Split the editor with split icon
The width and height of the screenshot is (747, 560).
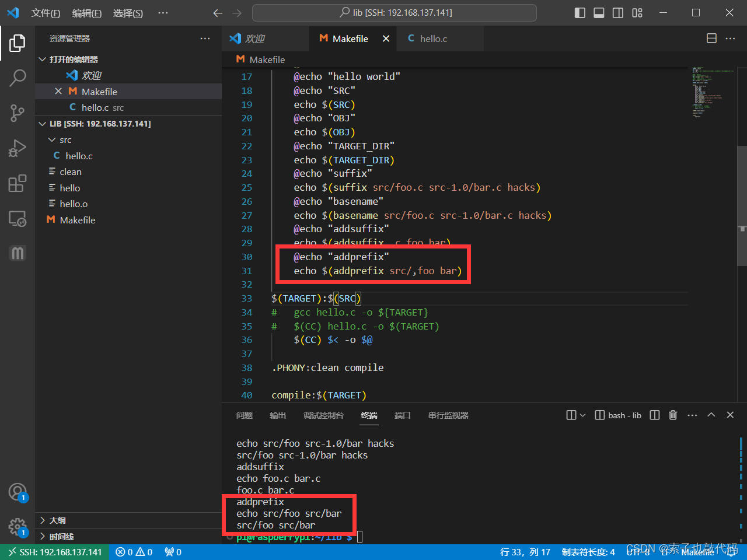click(711, 38)
